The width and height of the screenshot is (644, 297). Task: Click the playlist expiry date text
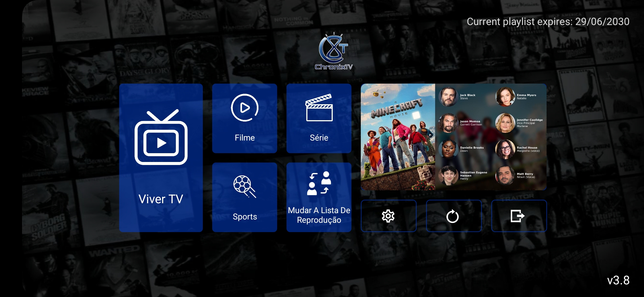pos(548,22)
